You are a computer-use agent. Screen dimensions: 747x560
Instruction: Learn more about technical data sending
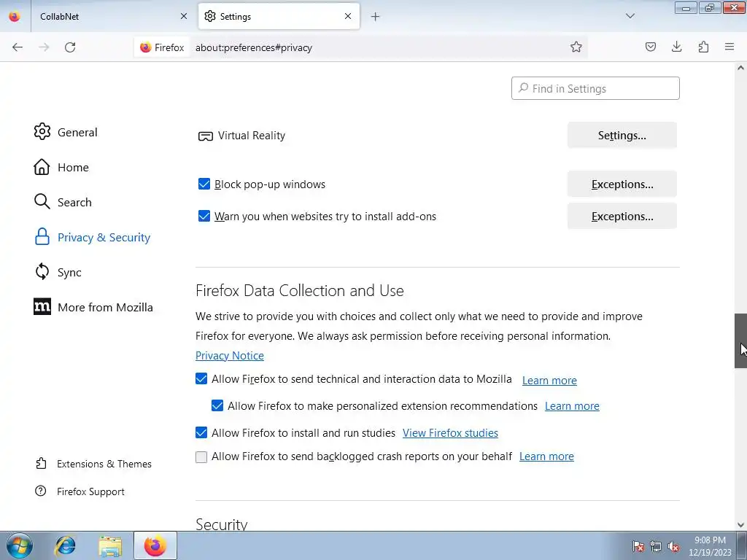point(549,381)
